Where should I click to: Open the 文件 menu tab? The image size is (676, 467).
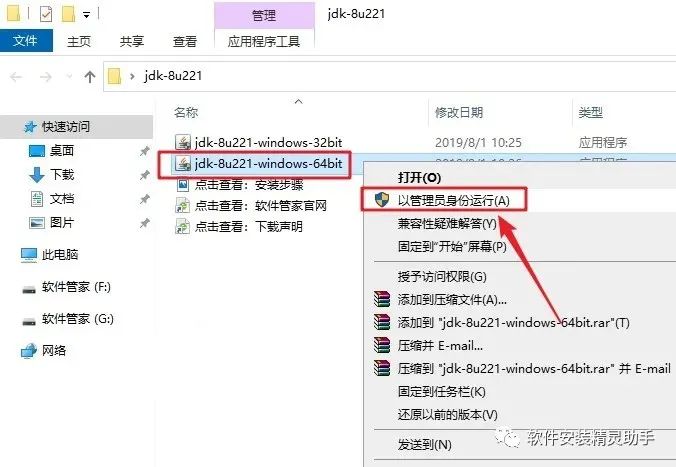(x=25, y=41)
